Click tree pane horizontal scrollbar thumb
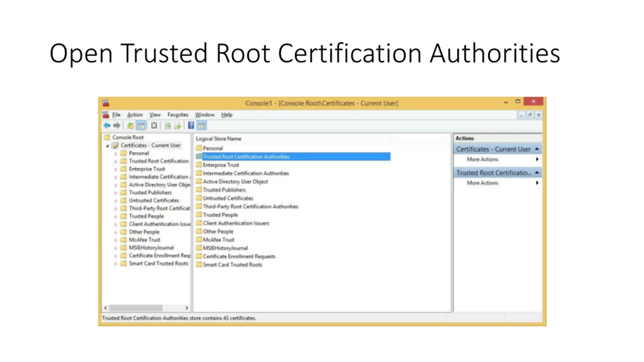Image resolution: width=644 pixels, height=362 pixels. click(136, 308)
